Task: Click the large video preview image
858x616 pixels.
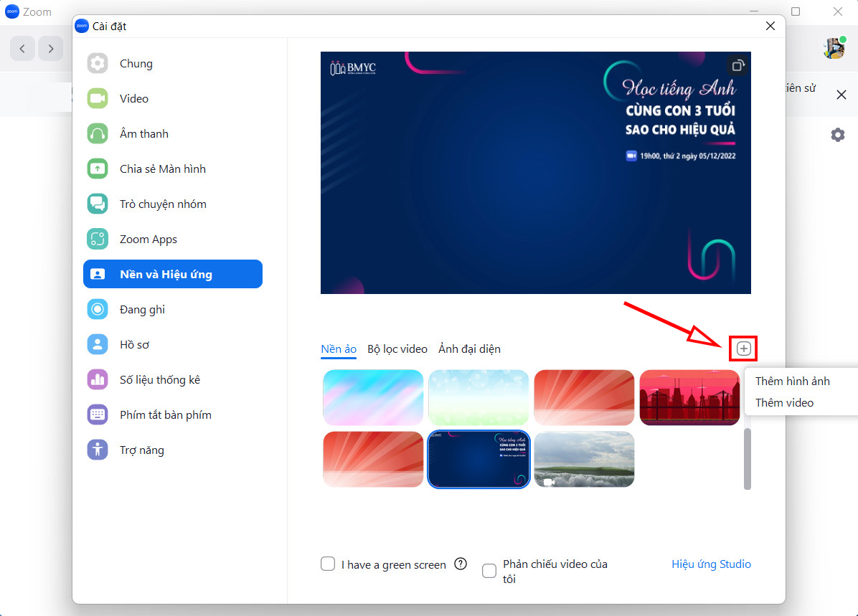Action: pyautogui.click(x=536, y=173)
